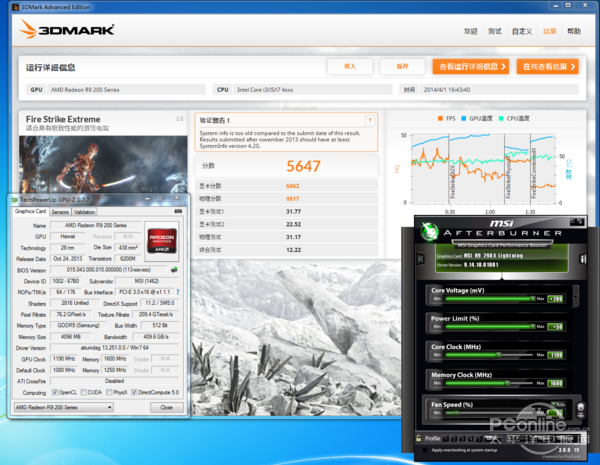Click the 保存 save button in 3DMark
Image resolution: width=600 pixels, height=465 pixels.
402,66
